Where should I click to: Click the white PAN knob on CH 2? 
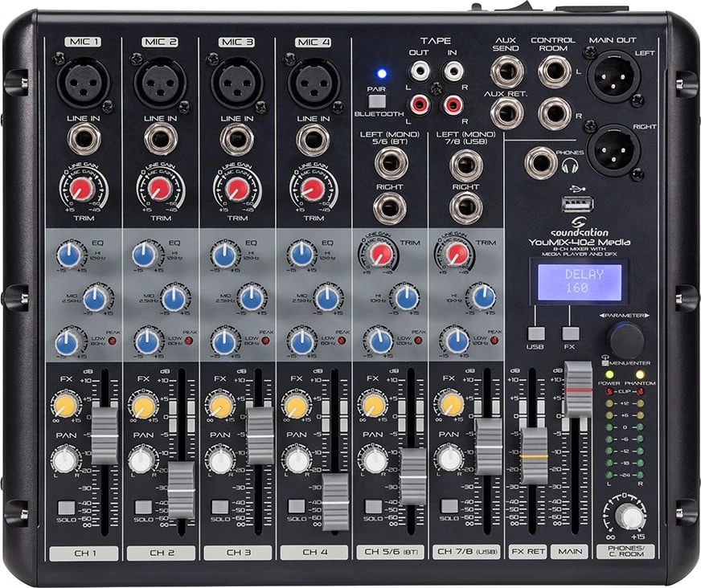pyautogui.click(x=142, y=460)
